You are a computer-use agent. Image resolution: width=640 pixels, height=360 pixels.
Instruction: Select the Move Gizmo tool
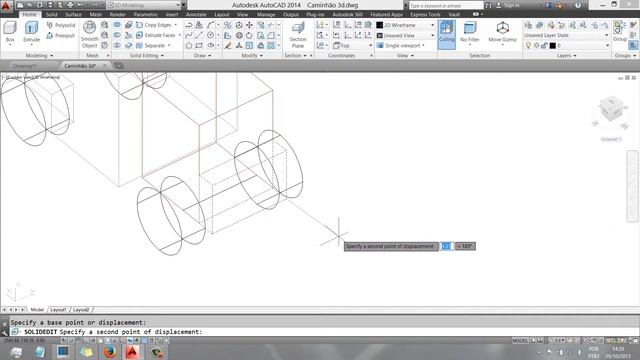click(x=502, y=32)
